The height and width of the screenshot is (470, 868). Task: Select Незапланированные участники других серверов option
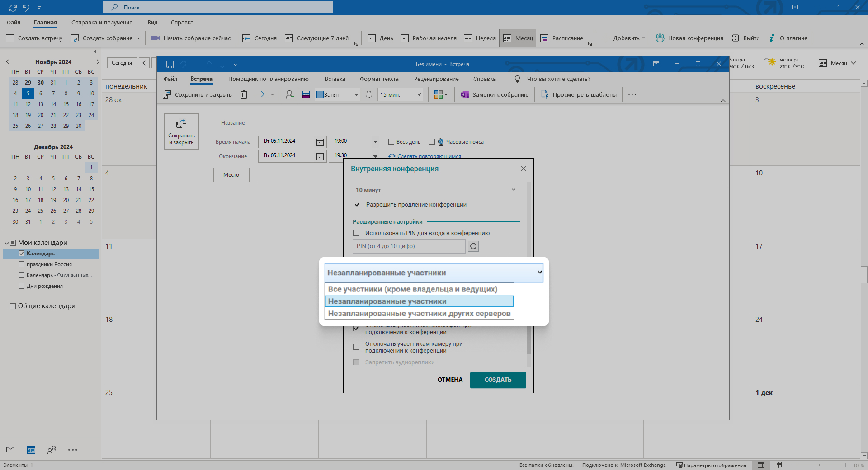419,314
